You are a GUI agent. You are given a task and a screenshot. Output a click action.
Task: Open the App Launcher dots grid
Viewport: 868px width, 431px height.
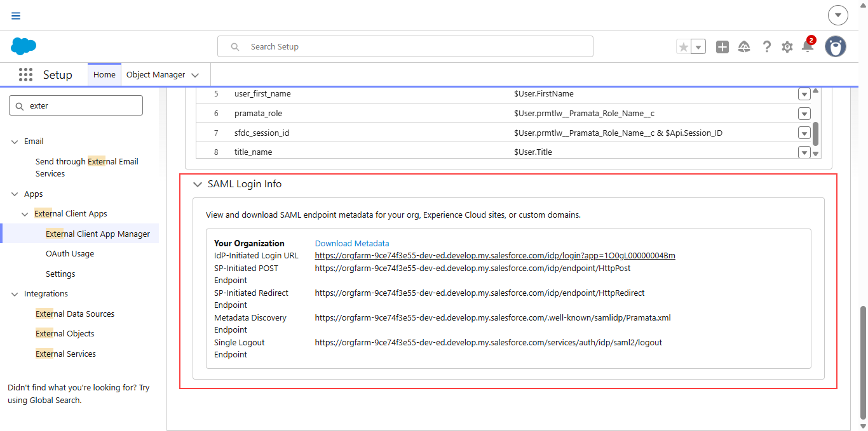(25, 75)
